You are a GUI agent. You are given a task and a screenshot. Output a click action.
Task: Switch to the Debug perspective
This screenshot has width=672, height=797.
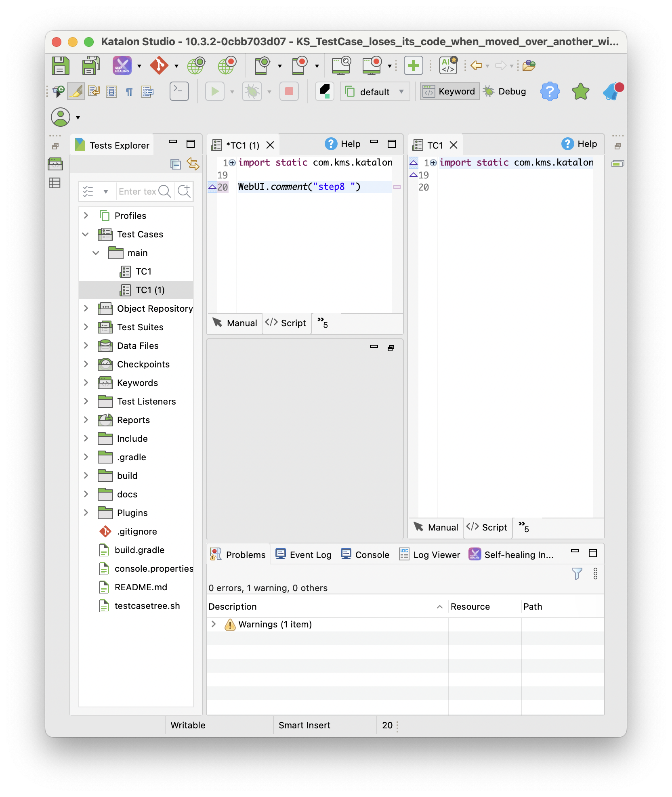coord(505,92)
